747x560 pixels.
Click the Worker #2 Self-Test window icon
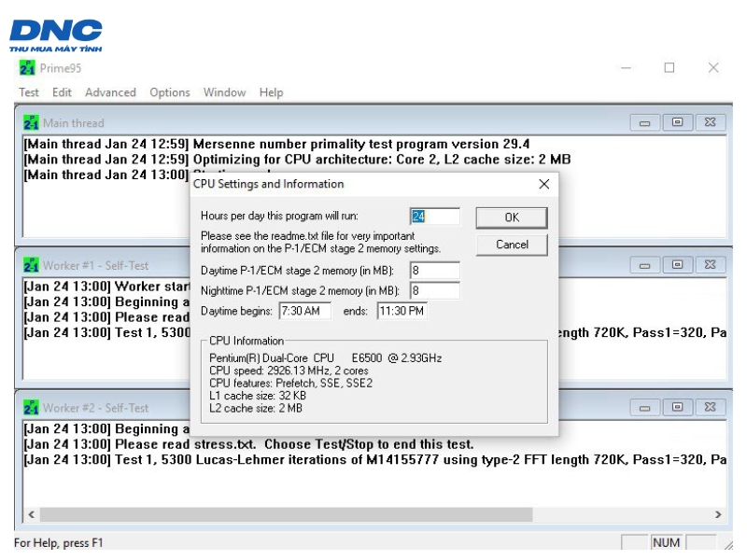tap(31, 408)
